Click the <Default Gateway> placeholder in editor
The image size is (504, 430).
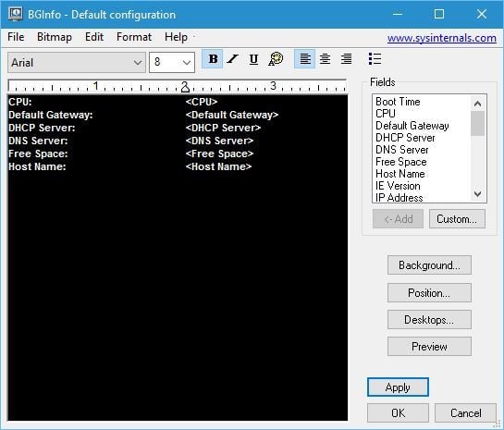[232, 115]
